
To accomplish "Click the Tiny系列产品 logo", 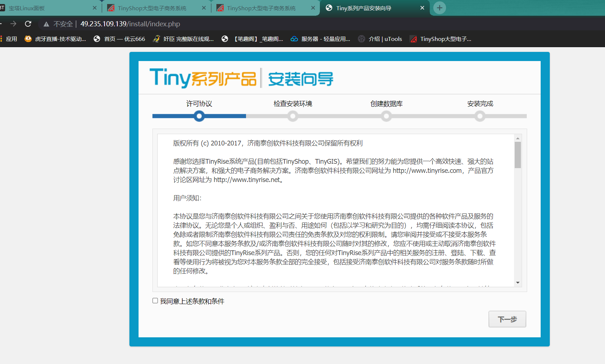I will pyautogui.click(x=203, y=78).
